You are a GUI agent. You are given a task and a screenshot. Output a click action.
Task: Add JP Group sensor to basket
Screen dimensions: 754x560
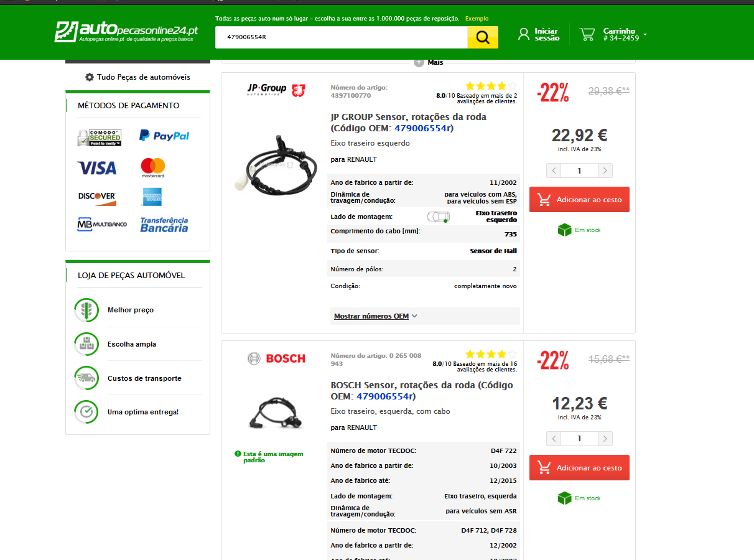(579, 200)
